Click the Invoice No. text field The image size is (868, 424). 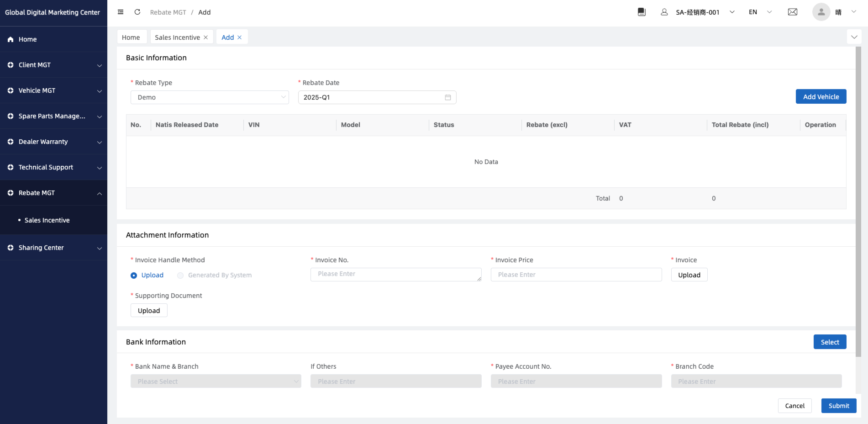pos(395,275)
